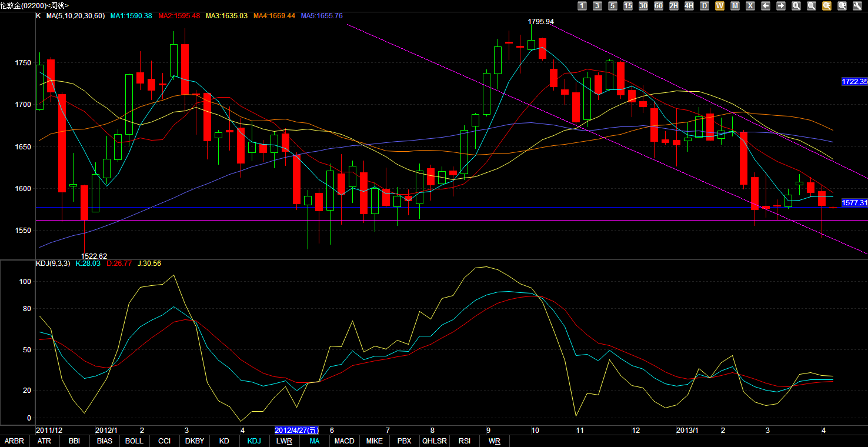Select the BIAS indicator tab

pyautogui.click(x=104, y=441)
